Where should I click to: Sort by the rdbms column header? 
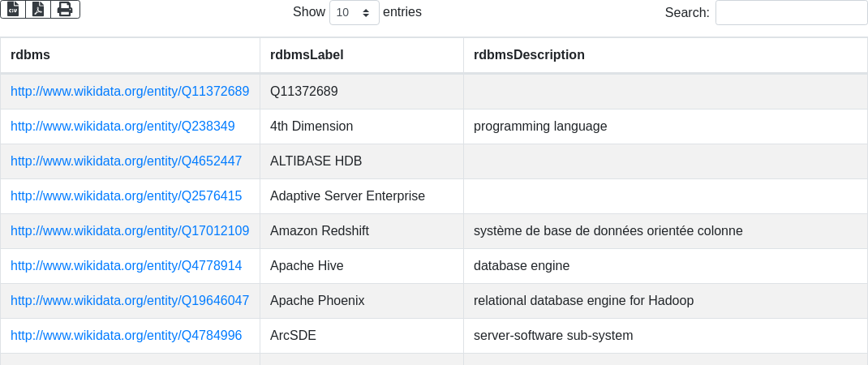(x=30, y=55)
